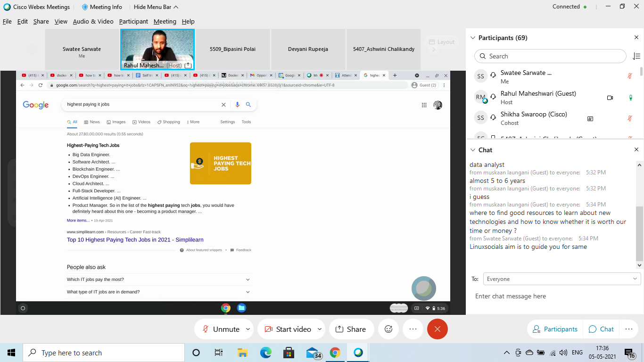Image resolution: width=644 pixels, height=362 pixels.
Task: Click the Participants icon in bottom bar
Action: 537,329
